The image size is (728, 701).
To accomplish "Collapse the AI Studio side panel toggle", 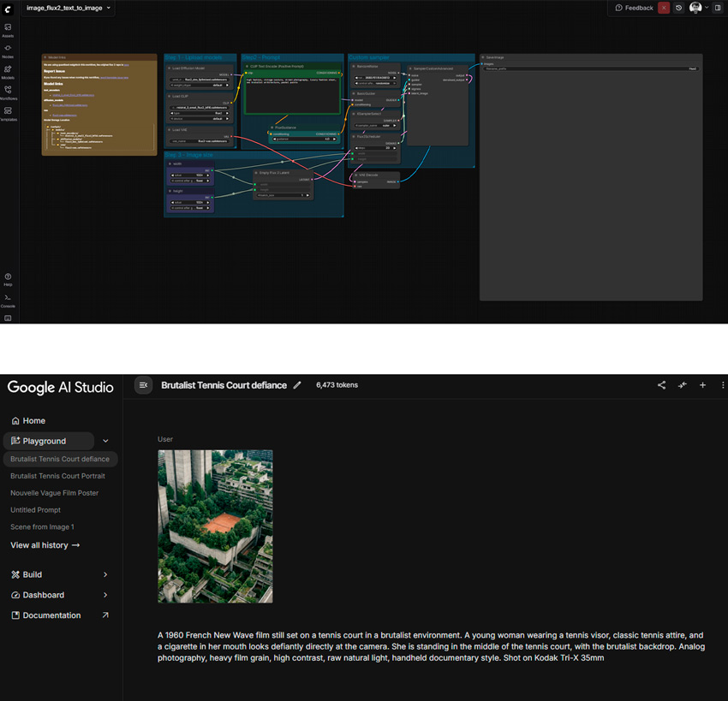I will [144, 385].
